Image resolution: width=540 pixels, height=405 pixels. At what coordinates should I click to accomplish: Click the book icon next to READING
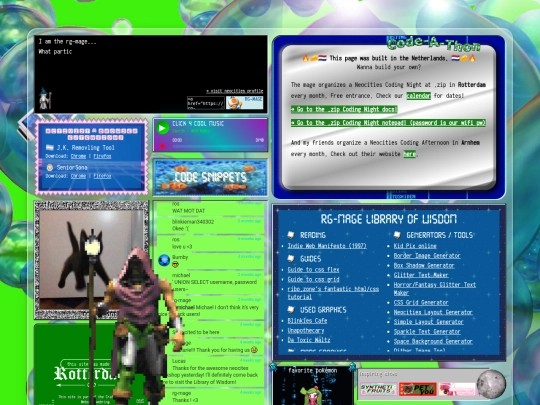click(291, 235)
